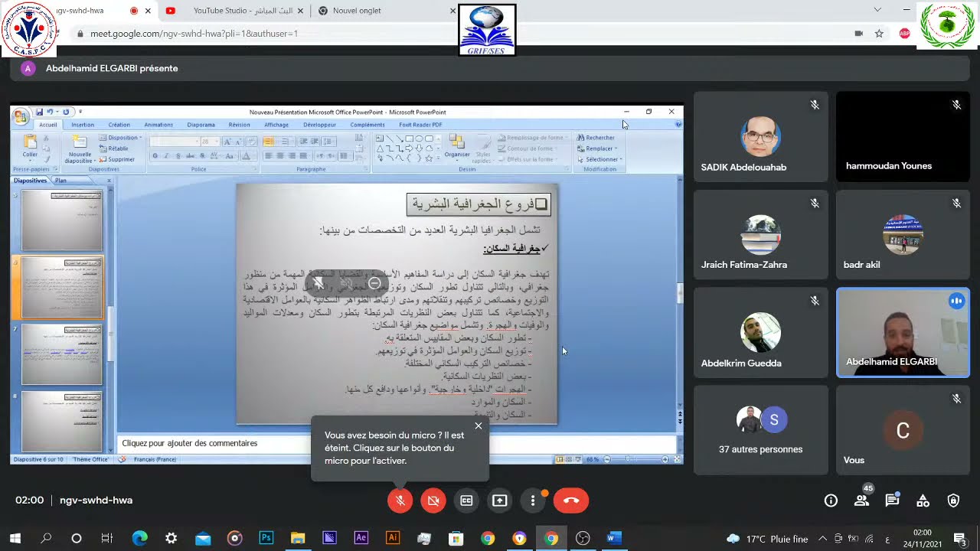Open the PowerPoint help question-mark icon
Image resolution: width=980 pixels, height=551 pixels.
(x=678, y=124)
